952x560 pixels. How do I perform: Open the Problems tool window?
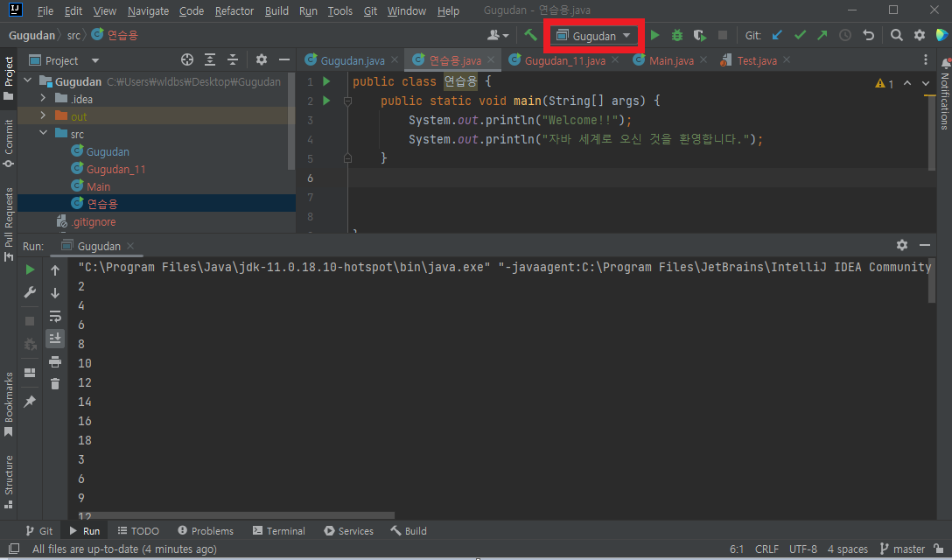point(206,531)
